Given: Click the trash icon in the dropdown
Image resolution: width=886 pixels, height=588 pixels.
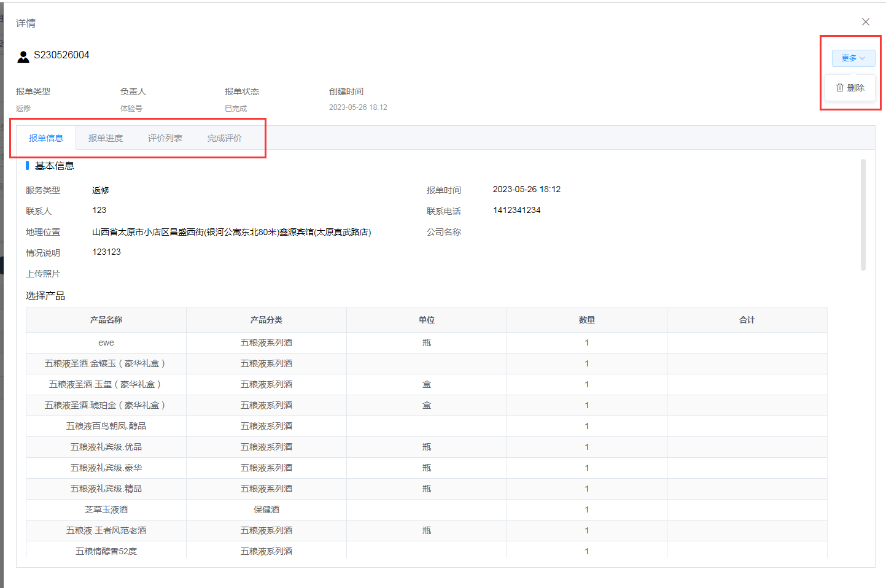Looking at the screenshot, I should [x=839, y=88].
